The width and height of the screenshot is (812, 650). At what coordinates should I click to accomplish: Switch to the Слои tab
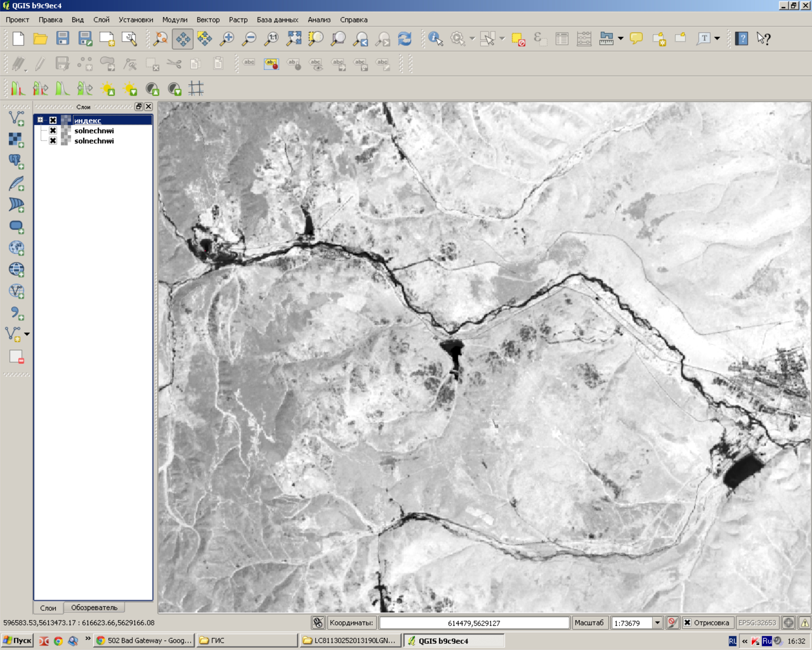click(48, 608)
